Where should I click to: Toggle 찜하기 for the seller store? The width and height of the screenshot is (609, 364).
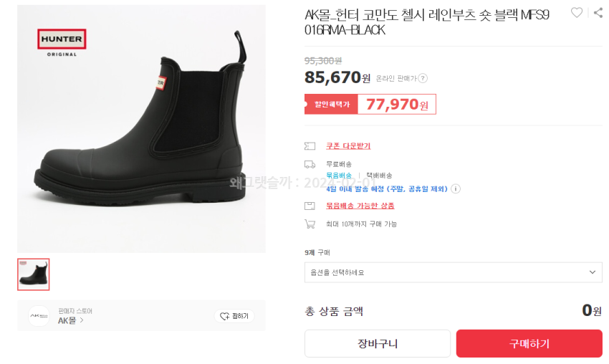(234, 316)
